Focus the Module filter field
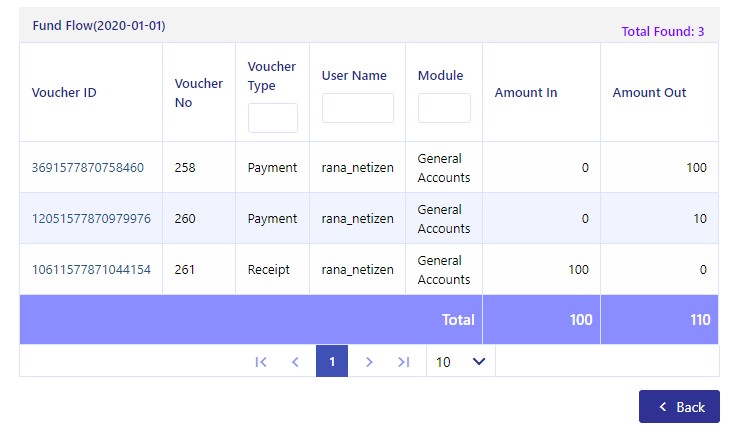Screen dimensions: 738x430 [x=444, y=108]
